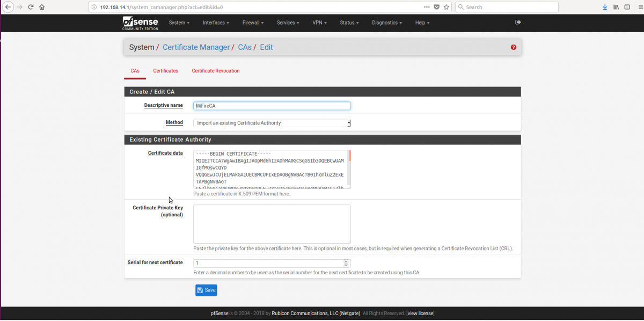
Task: Show site information icon in address bar
Action: (x=94, y=7)
